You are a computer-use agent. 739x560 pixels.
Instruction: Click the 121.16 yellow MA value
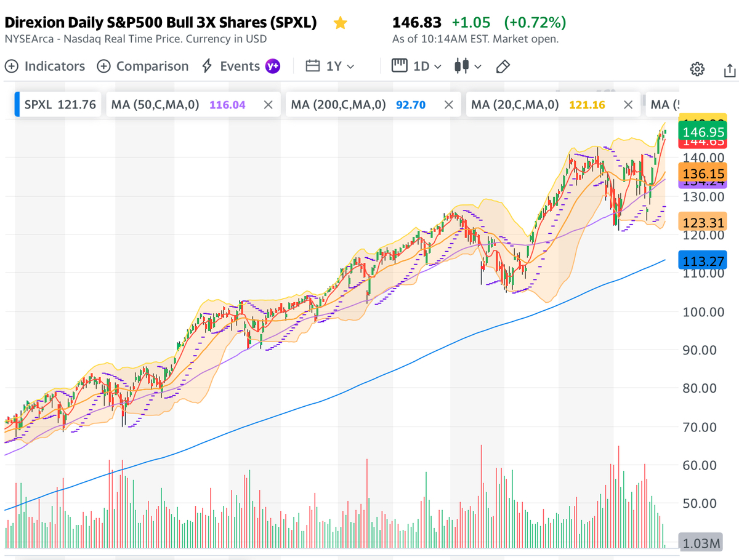(587, 105)
